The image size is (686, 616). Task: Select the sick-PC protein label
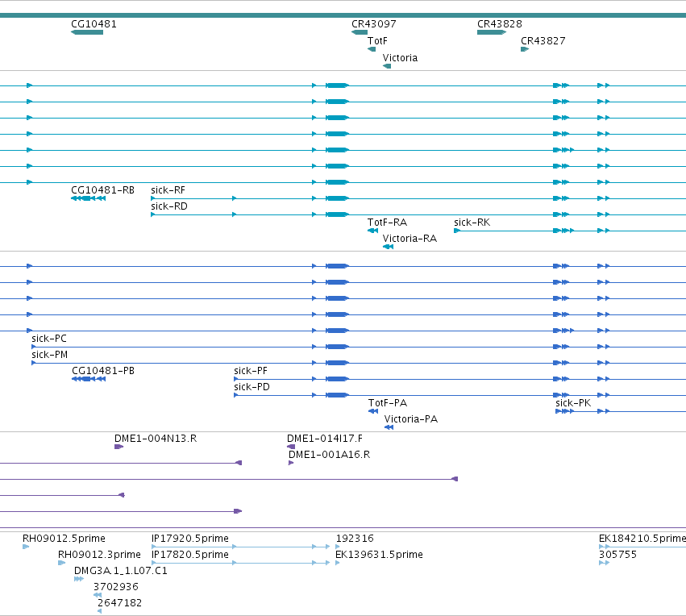click(x=49, y=338)
